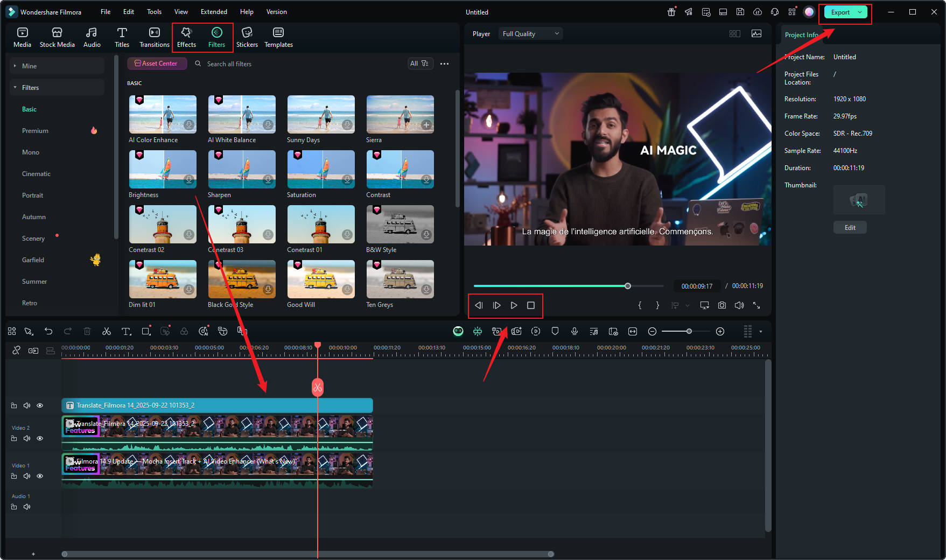Image resolution: width=946 pixels, height=560 pixels.
Task: Open the Export dropdown arrow
Action: (860, 12)
